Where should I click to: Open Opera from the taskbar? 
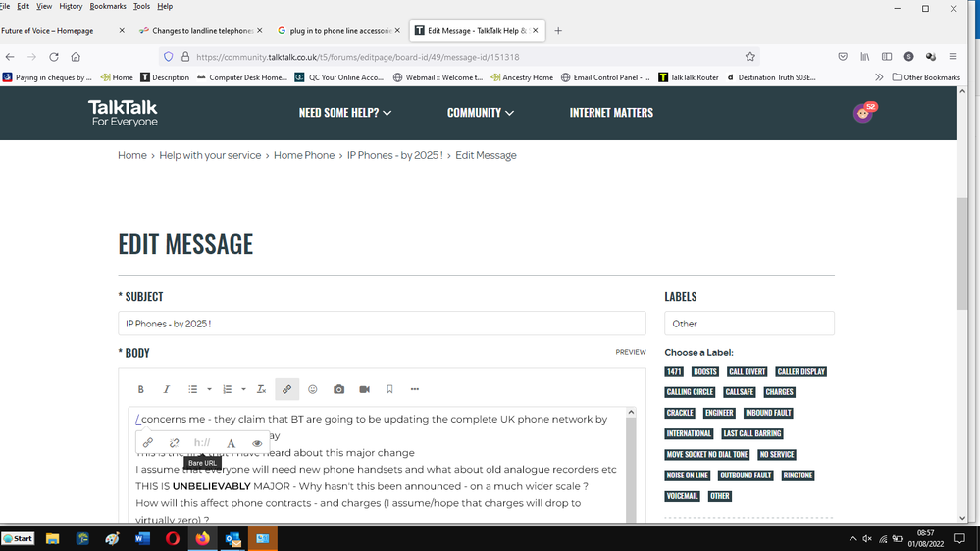[173, 538]
